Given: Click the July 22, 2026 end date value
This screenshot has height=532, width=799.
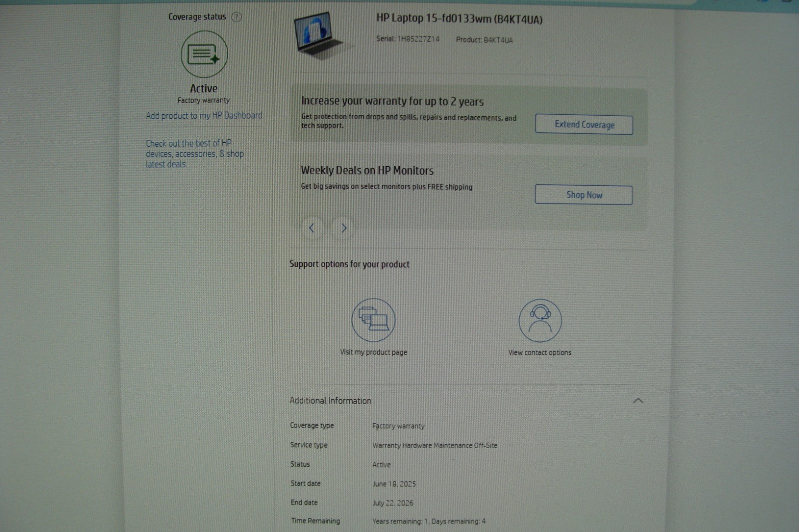Looking at the screenshot, I should 393,503.
